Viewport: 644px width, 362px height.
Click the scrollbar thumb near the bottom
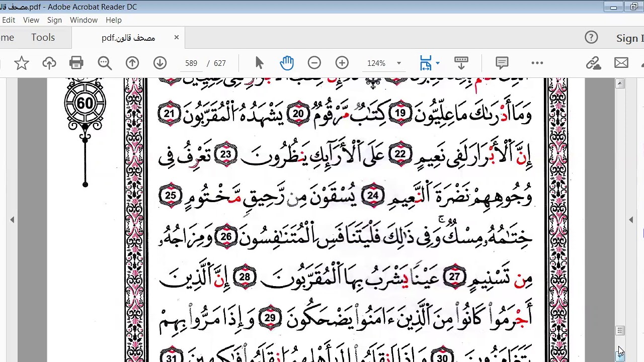[620, 330]
